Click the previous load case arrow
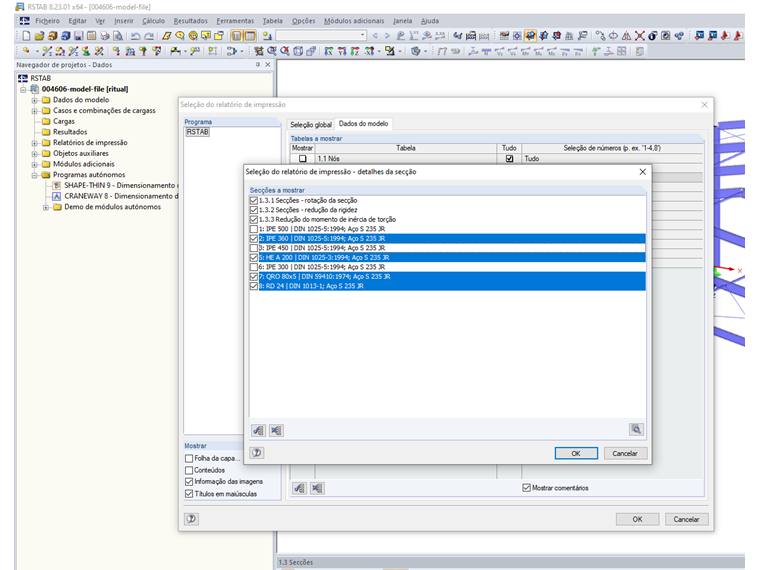 [375, 36]
